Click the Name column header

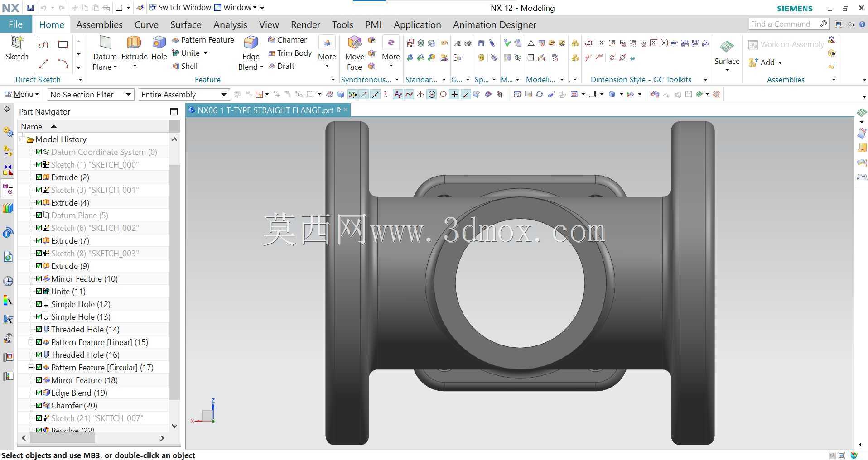pos(93,126)
